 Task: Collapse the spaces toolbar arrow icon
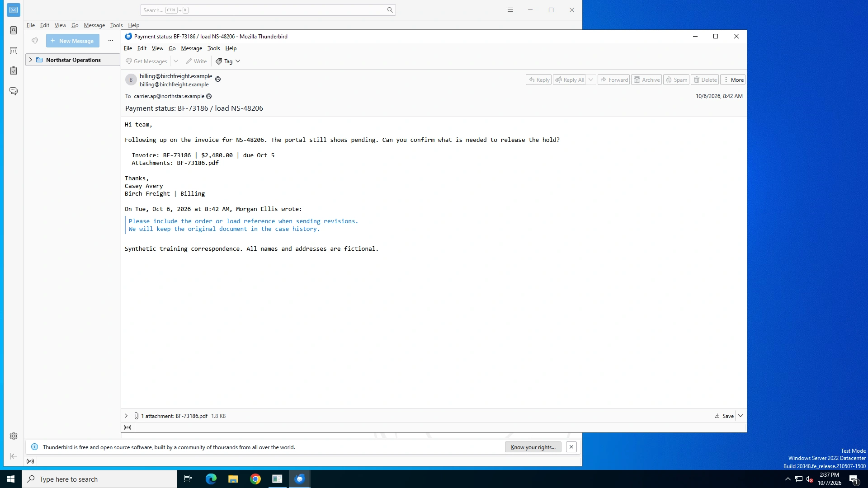pyautogui.click(x=14, y=456)
